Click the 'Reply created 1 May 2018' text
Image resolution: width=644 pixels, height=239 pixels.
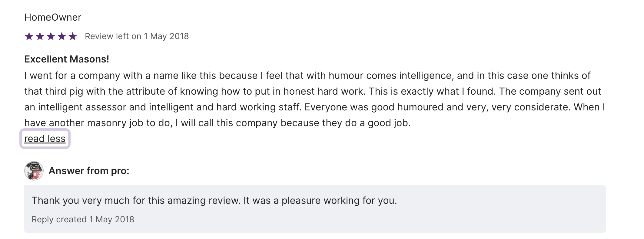[x=83, y=219]
